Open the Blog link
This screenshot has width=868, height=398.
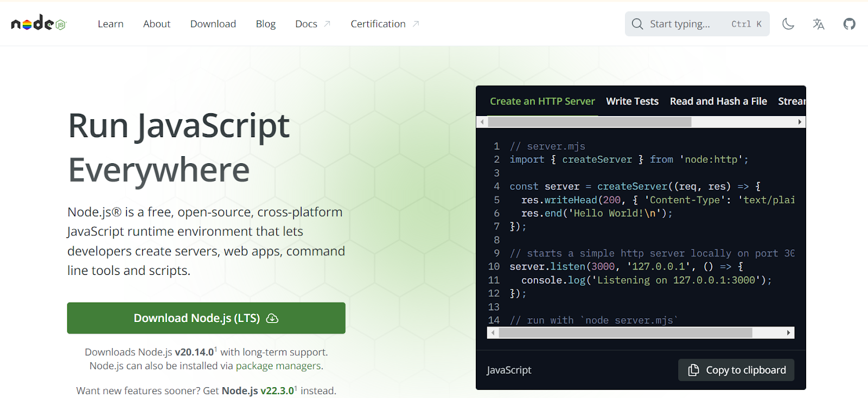tap(266, 24)
